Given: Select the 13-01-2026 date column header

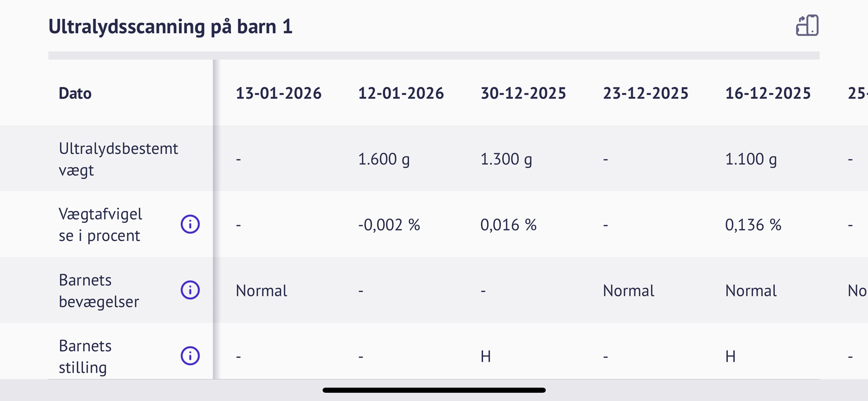Looking at the screenshot, I should pos(279,93).
